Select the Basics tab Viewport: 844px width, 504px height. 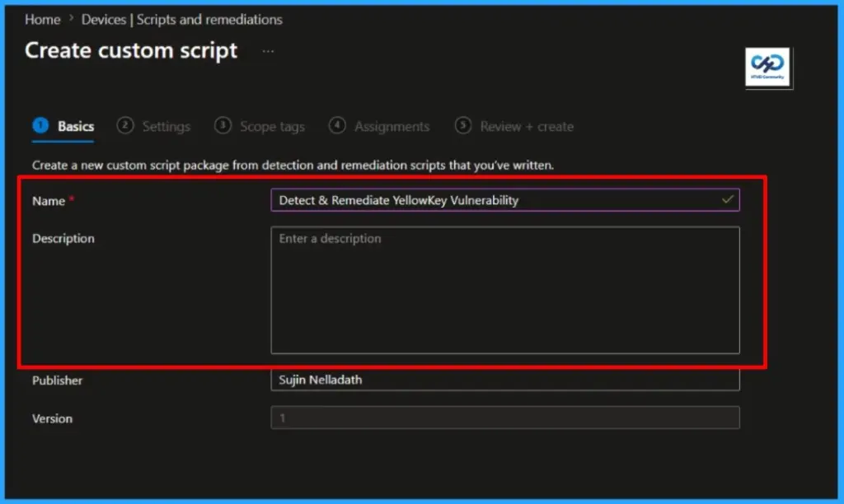(x=63, y=126)
